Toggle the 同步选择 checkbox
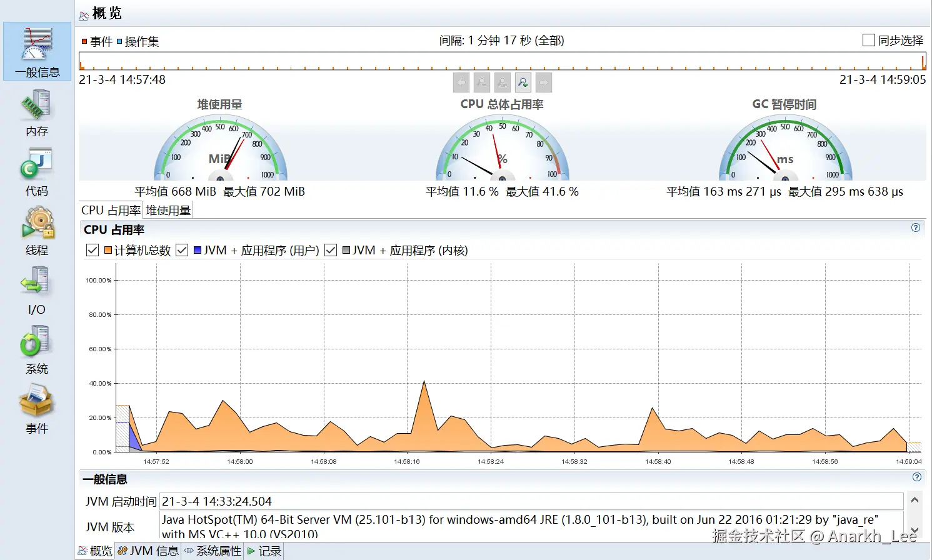 click(869, 40)
